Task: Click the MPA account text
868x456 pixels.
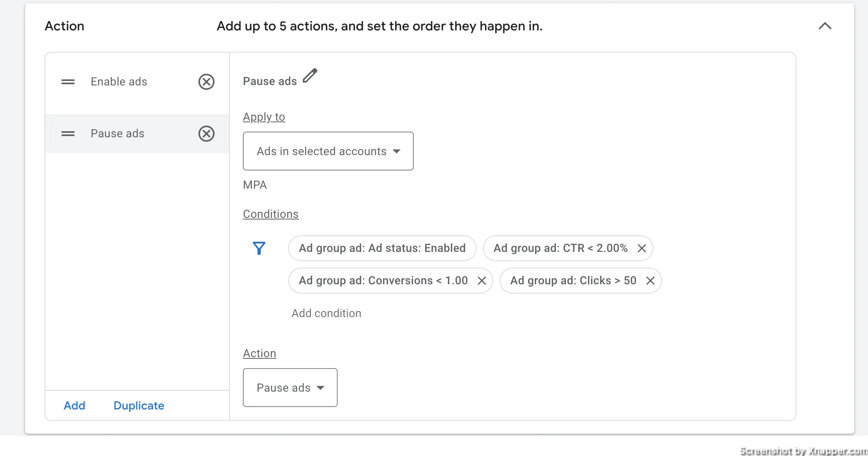Action: (x=255, y=185)
